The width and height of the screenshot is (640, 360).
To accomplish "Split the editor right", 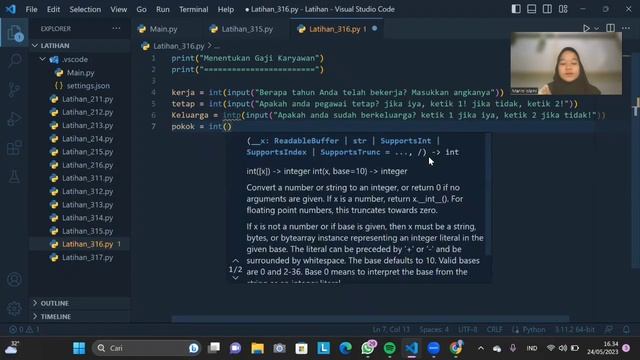I will (x=611, y=28).
